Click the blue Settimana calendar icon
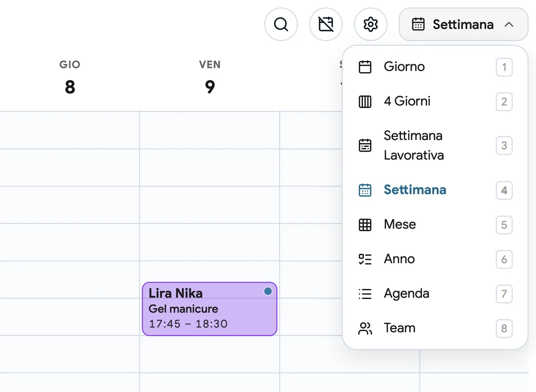Viewport: 536px width, 392px height. [365, 190]
